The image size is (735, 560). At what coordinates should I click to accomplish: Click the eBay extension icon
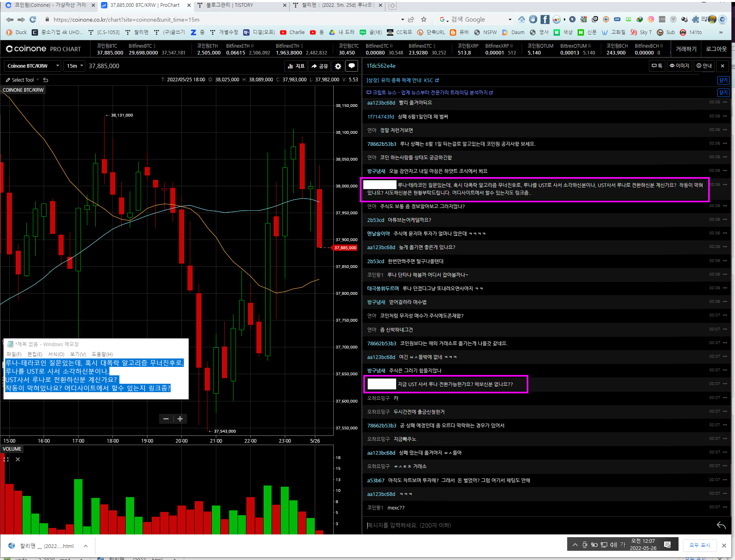556,19
